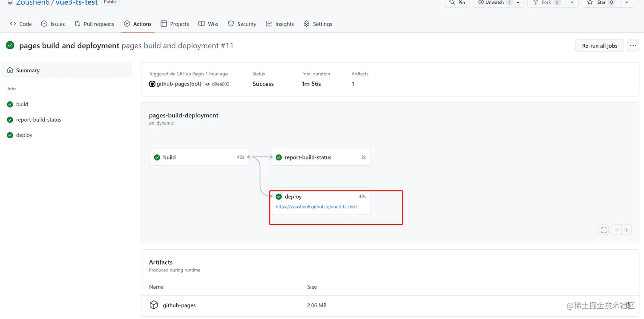Open the Zoushen6 owner profile link

click(x=33, y=3)
